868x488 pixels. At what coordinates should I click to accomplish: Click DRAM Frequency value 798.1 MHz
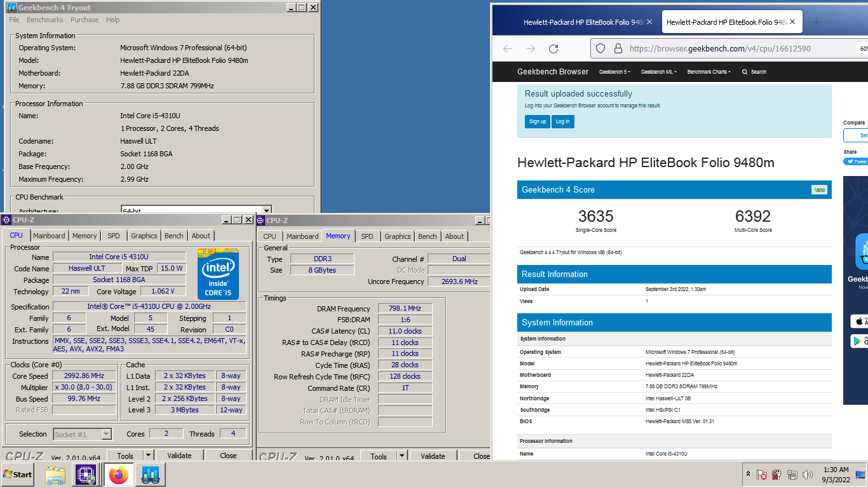[405, 308]
